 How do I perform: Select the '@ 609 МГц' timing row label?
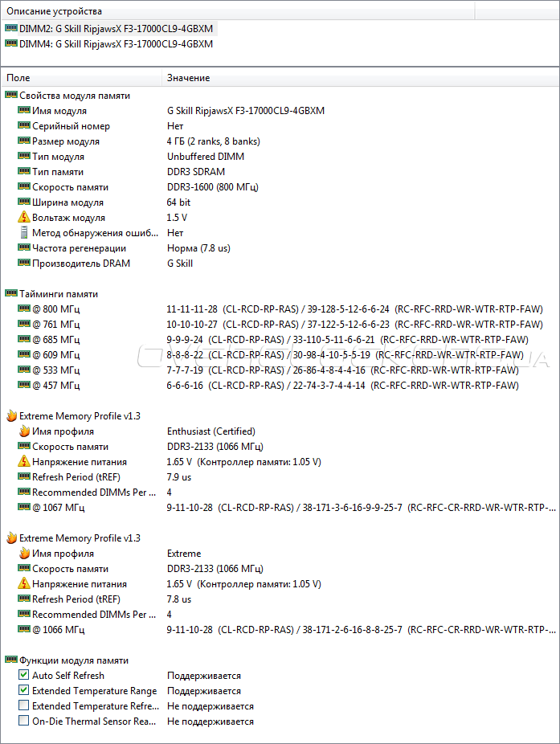pos(56,355)
